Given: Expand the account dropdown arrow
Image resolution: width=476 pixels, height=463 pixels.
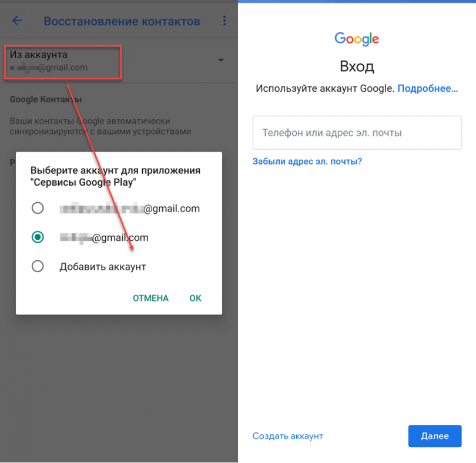Looking at the screenshot, I should coord(221,60).
